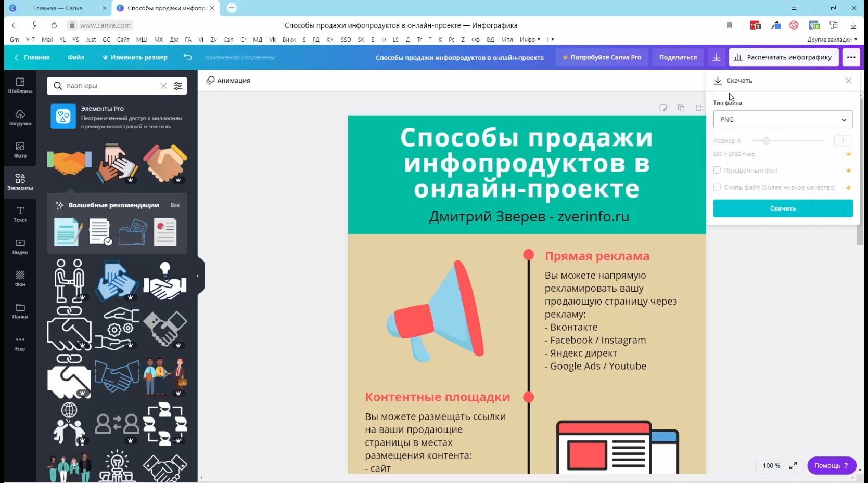Clear the партнеры search query
868x483 pixels.
[163, 86]
